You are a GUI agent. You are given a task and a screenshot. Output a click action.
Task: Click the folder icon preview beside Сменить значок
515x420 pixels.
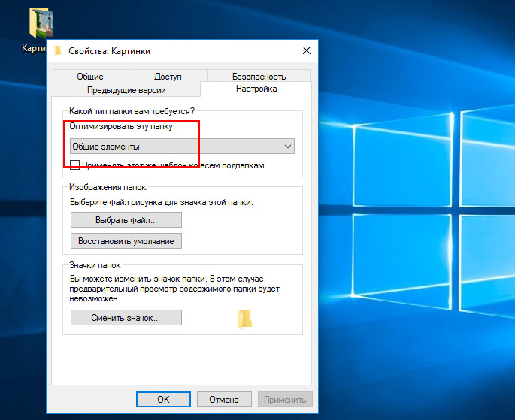coord(245,319)
